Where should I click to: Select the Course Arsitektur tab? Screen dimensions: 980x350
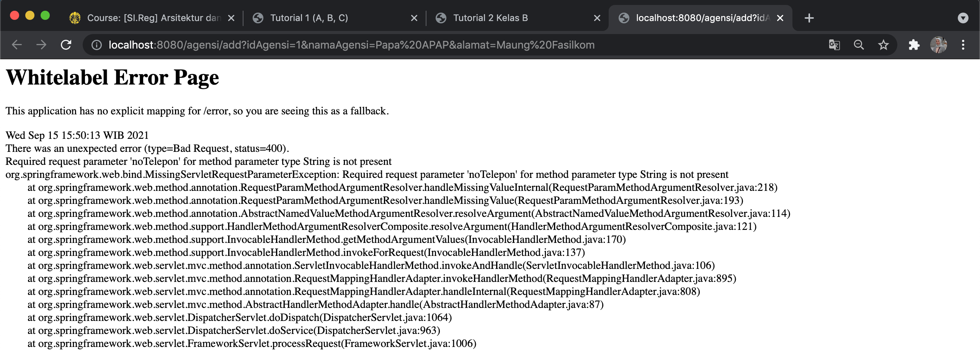(153, 18)
